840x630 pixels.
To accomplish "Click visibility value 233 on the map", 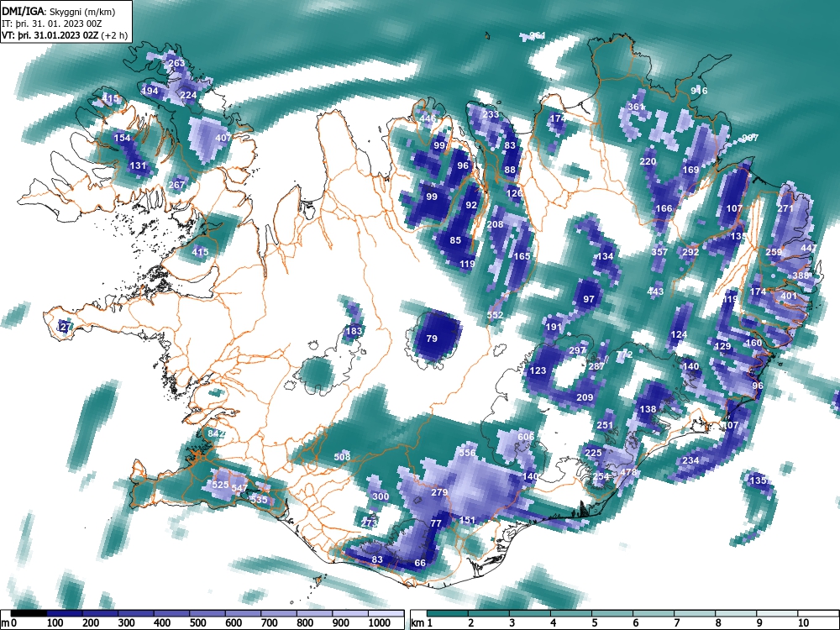I will 491,114.
